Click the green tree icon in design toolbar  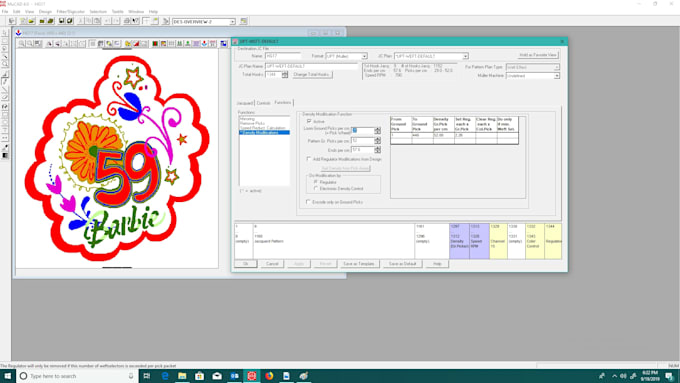[187, 43]
